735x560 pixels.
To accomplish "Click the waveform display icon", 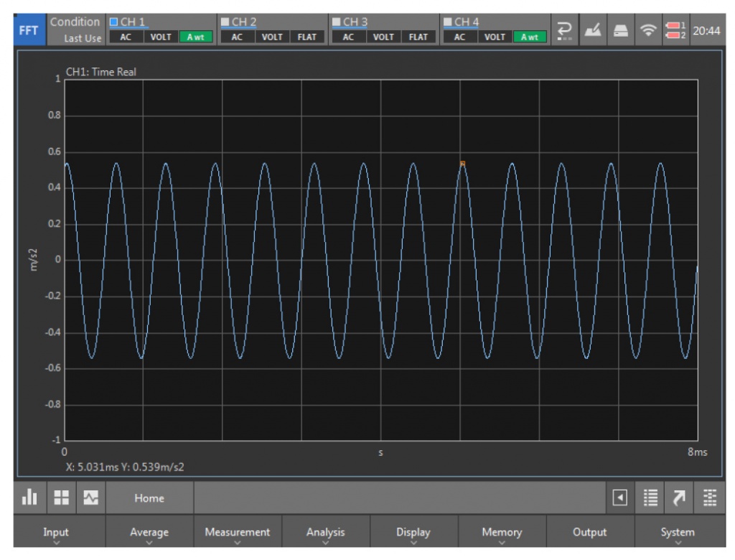I will [x=90, y=498].
